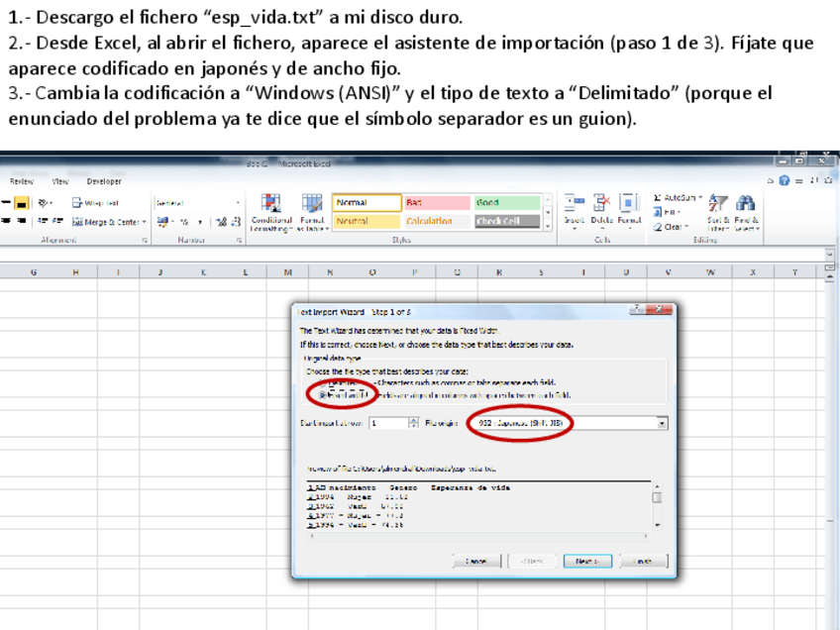
Task: Open the Developer ribbon tab
Action: [104, 181]
